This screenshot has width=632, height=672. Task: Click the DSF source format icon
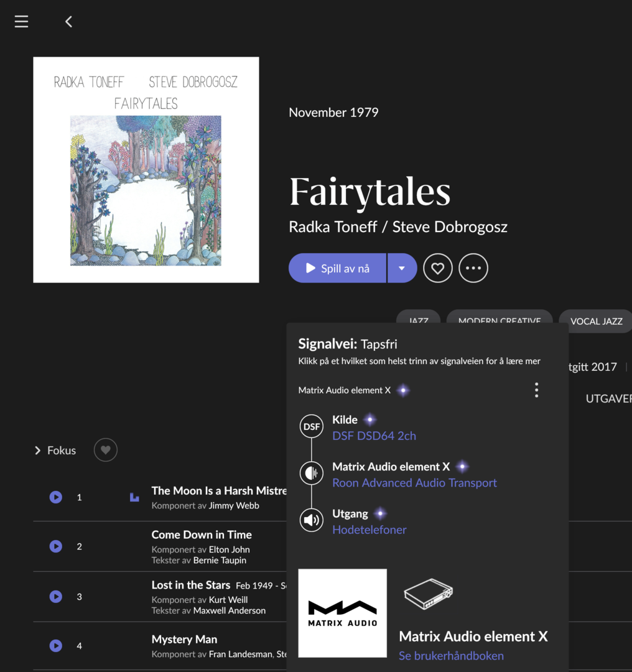point(312,426)
